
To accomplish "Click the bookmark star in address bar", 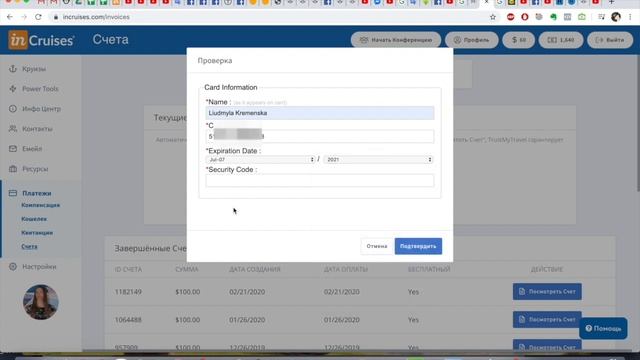I will pyautogui.click(x=493, y=17).
